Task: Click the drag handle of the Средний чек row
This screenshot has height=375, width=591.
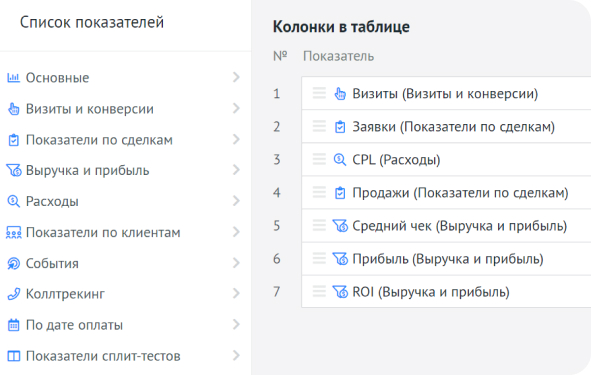Action: pos(319,225)
